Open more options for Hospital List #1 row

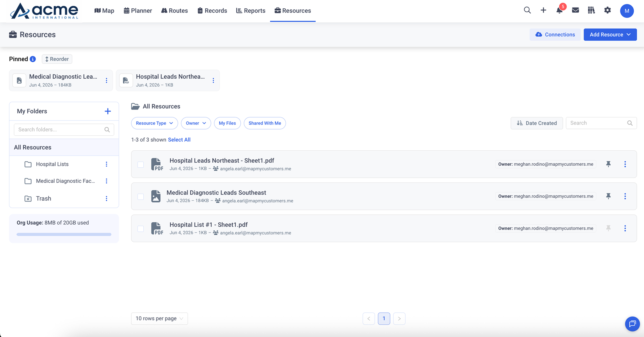(x=625, y=228)
